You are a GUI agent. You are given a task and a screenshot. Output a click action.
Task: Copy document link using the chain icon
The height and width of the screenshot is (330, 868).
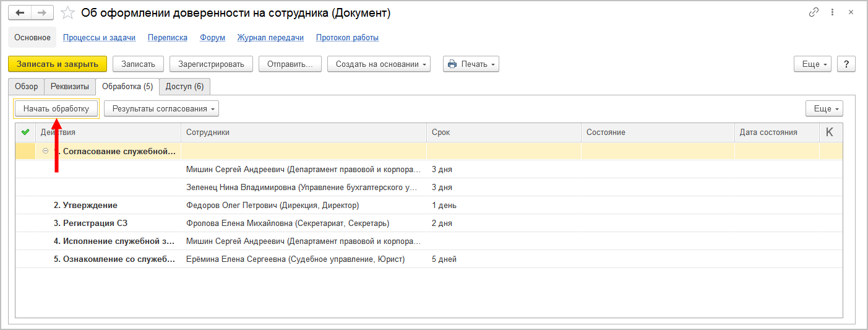(x=814, y=12)
